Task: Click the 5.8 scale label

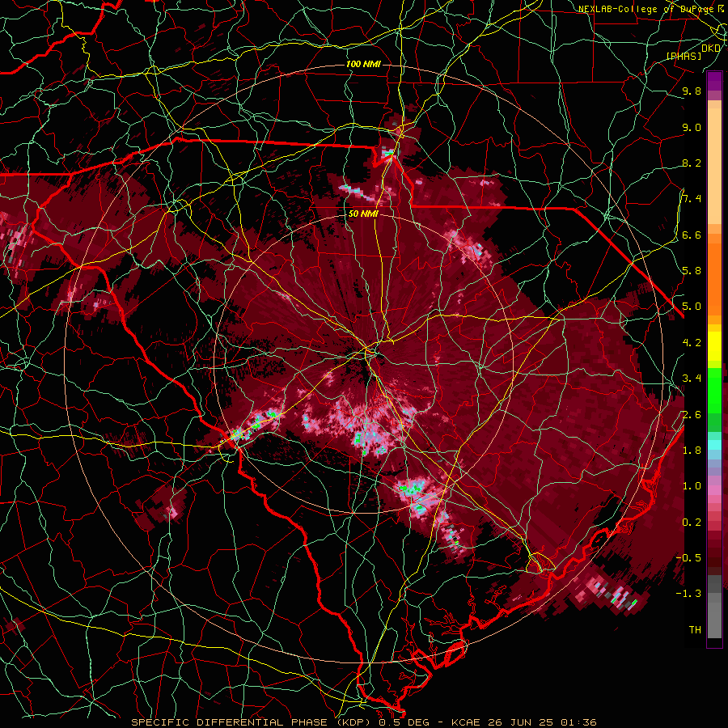Action: pos(692,270)
